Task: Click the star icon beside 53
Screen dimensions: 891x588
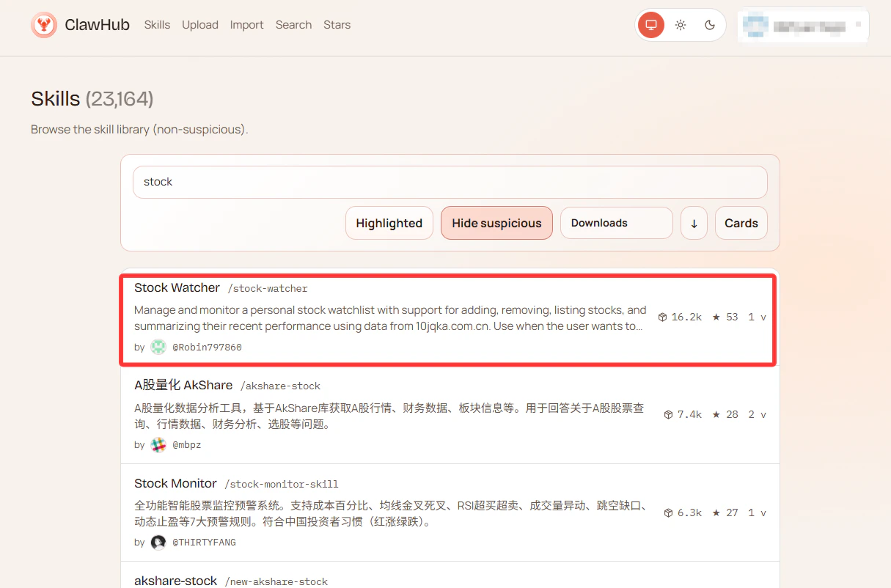Action: [x=716, y=317]
